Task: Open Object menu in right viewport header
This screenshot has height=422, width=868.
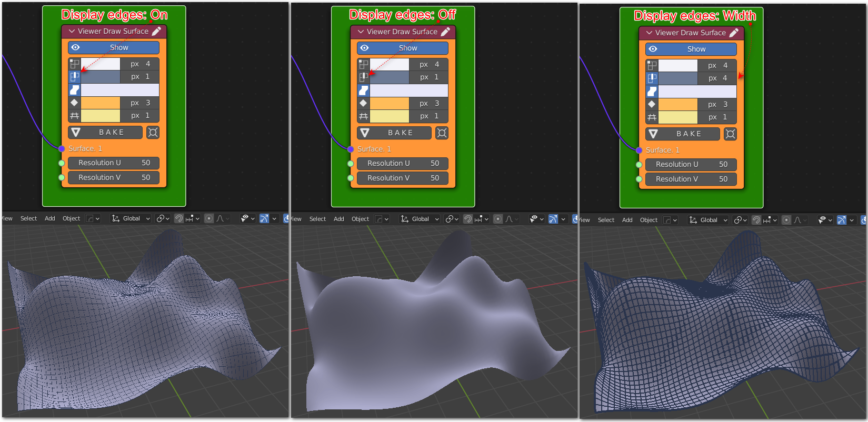Action: click(648, 220)
